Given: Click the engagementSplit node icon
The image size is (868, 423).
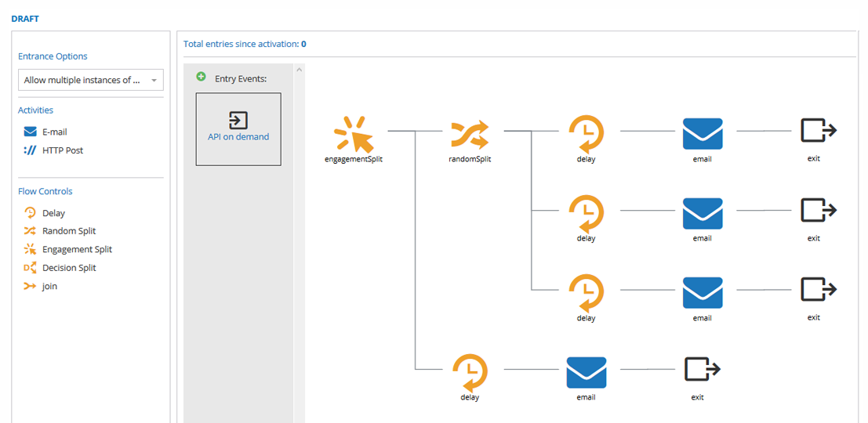Looking at the screenshot, I should 354,134.
